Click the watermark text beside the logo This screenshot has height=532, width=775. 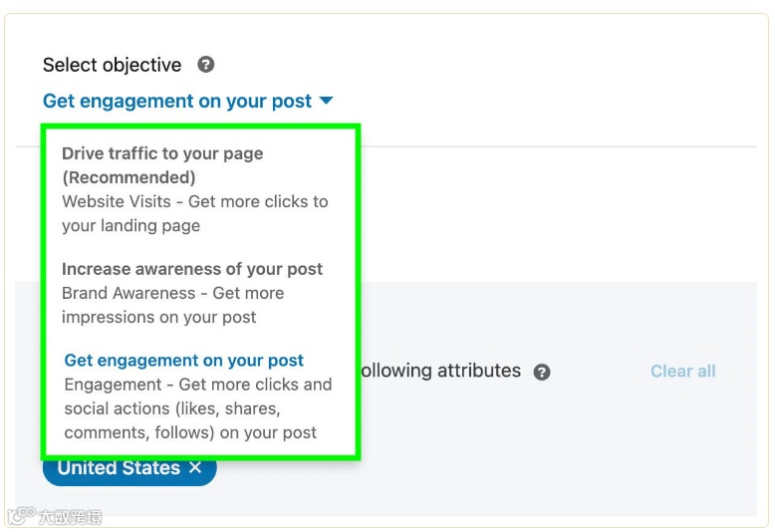[x=70, y=516]
